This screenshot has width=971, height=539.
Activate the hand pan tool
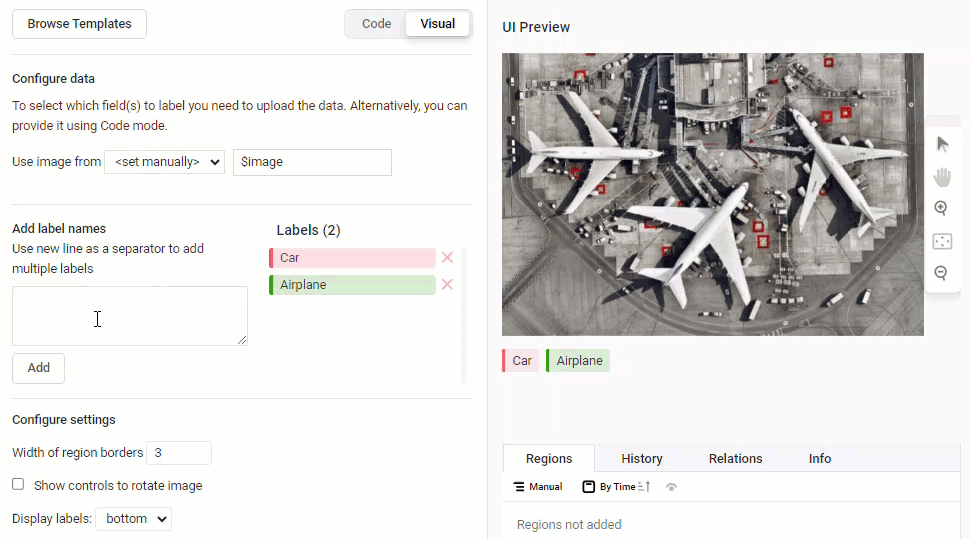[x=941, y=176]
